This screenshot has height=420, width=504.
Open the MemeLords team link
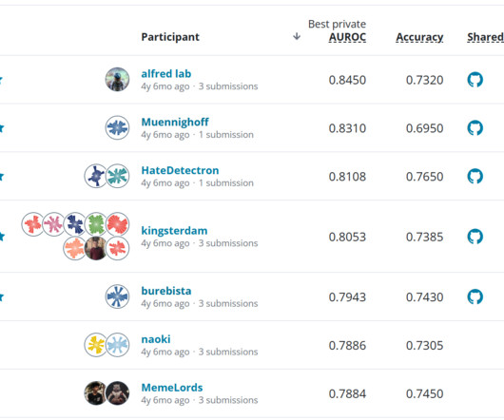pyautogui.click(x=172, y=388)
